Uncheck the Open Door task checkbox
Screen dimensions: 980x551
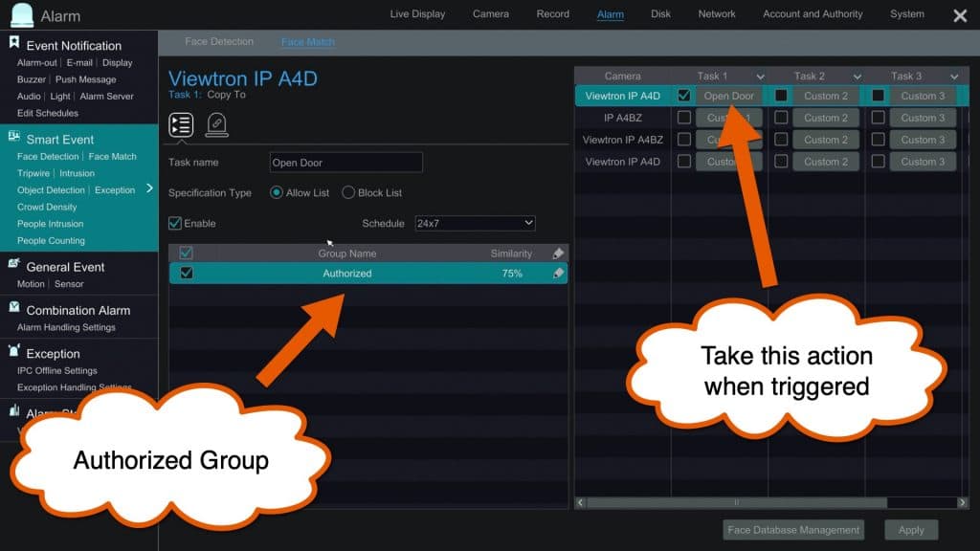pyautogui.click(x=683, y=96)
